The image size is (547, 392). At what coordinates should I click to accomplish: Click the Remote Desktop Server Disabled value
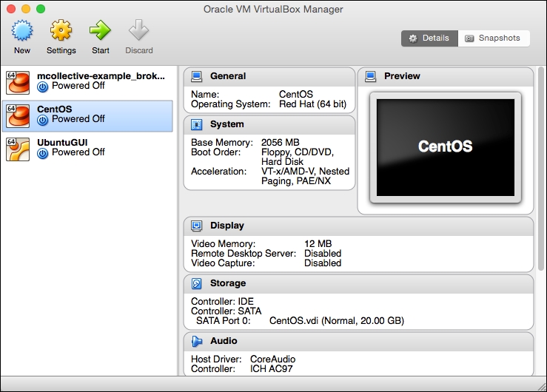(323, 253)
